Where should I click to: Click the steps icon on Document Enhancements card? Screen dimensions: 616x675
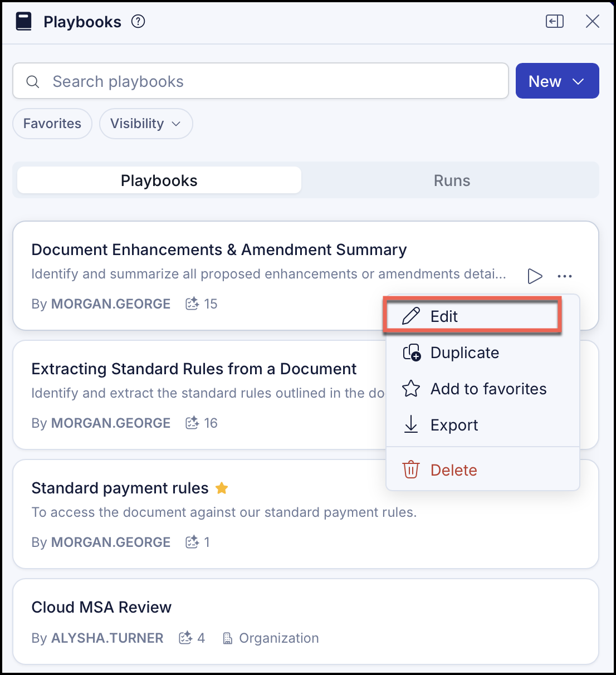pyautogui.click(x=192, y=304)
